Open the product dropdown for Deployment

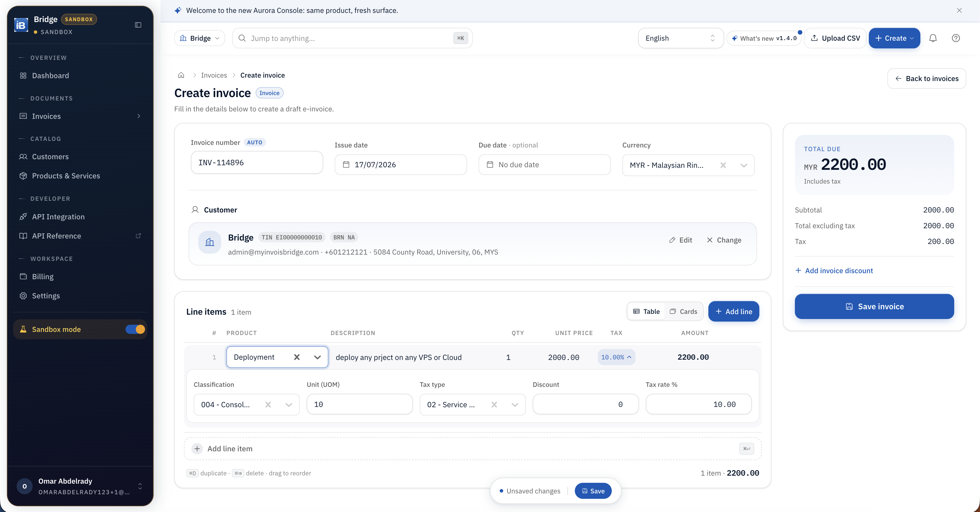317,357
